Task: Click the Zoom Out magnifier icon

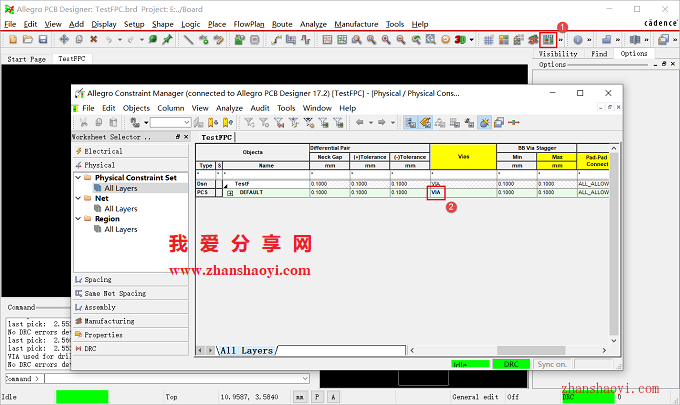Action: coord(401,39)
